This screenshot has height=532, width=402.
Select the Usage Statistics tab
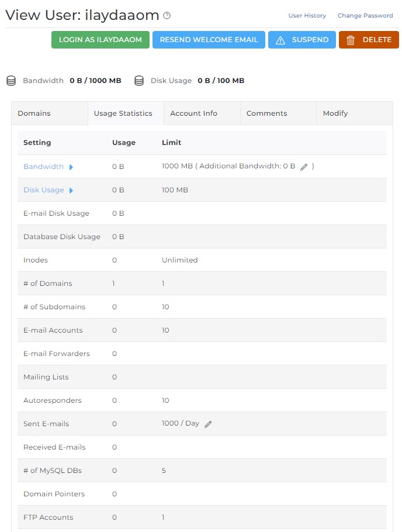123,113
